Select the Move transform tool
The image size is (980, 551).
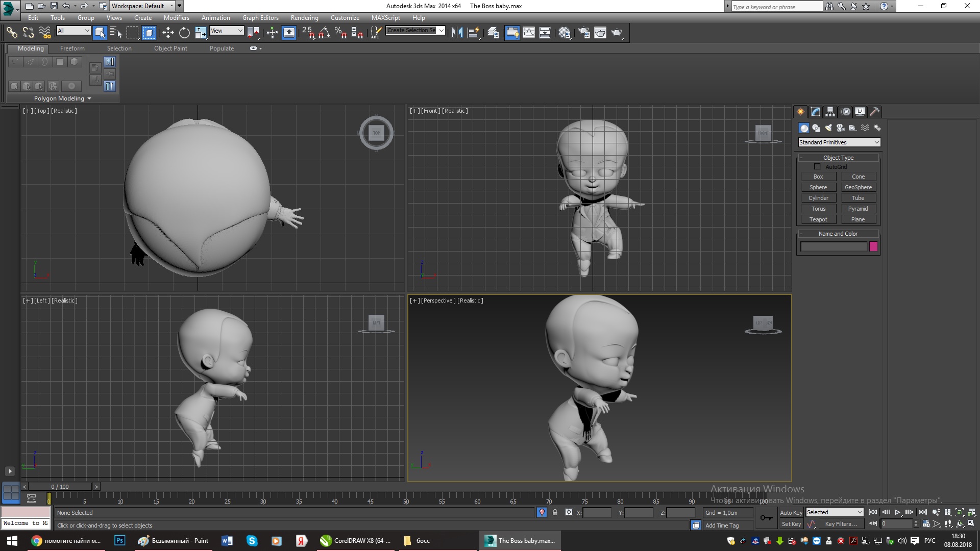[168, 33]
